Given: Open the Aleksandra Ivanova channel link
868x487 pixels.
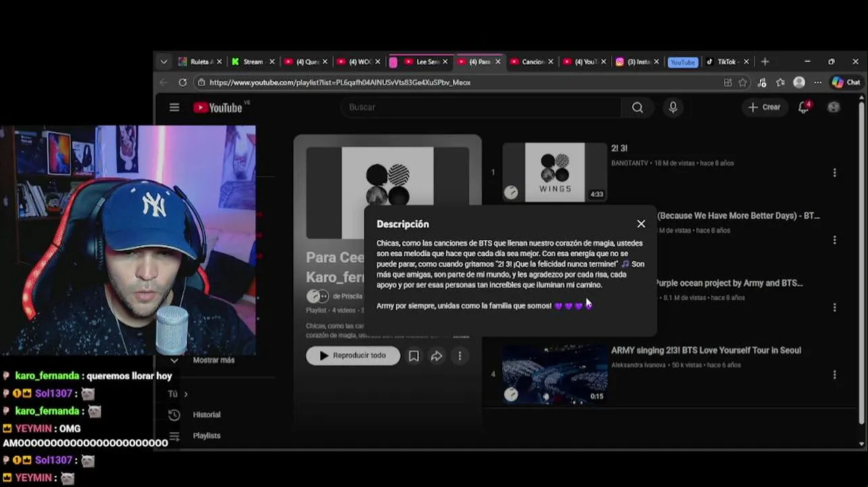Looking at the screenshot, I should [x=639, y=365].
